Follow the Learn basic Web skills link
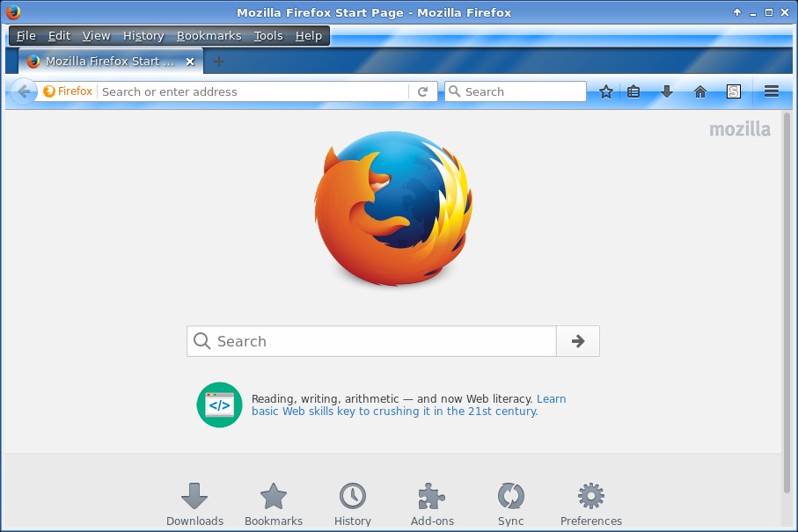The width and height of the screenshot is (798, 532). (408, 405)
